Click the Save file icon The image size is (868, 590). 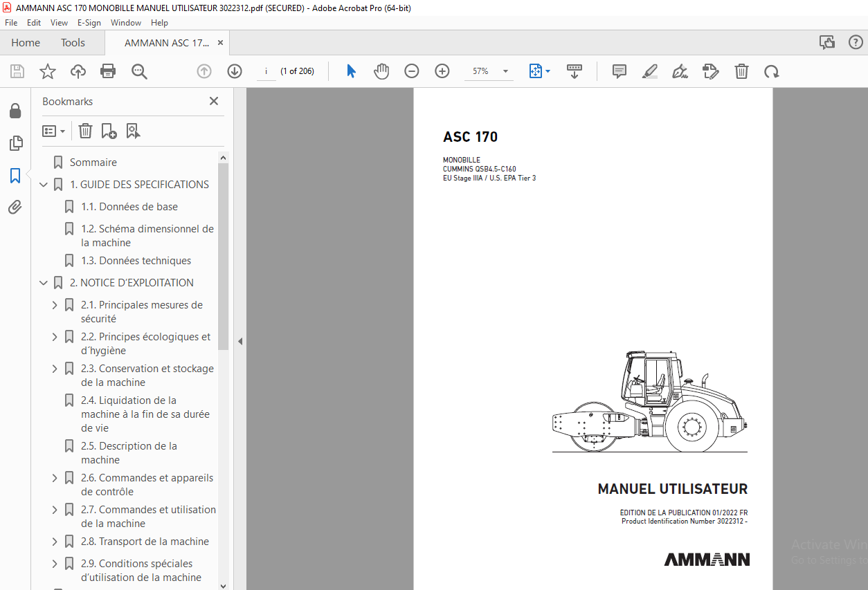click(17, 71)
